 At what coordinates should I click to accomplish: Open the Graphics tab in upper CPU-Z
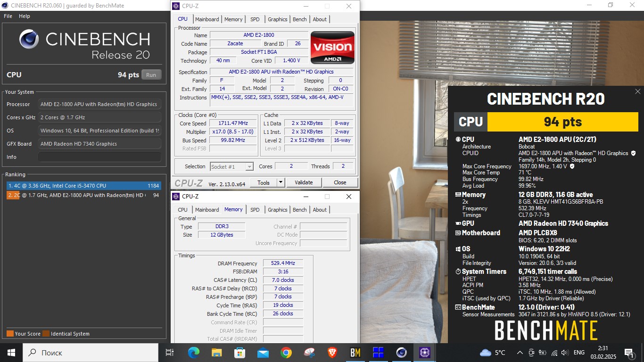coord(277,19)
